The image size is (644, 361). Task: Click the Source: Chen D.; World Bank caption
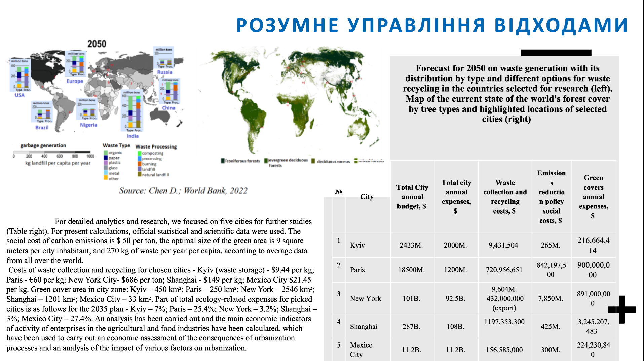point(183,191)
